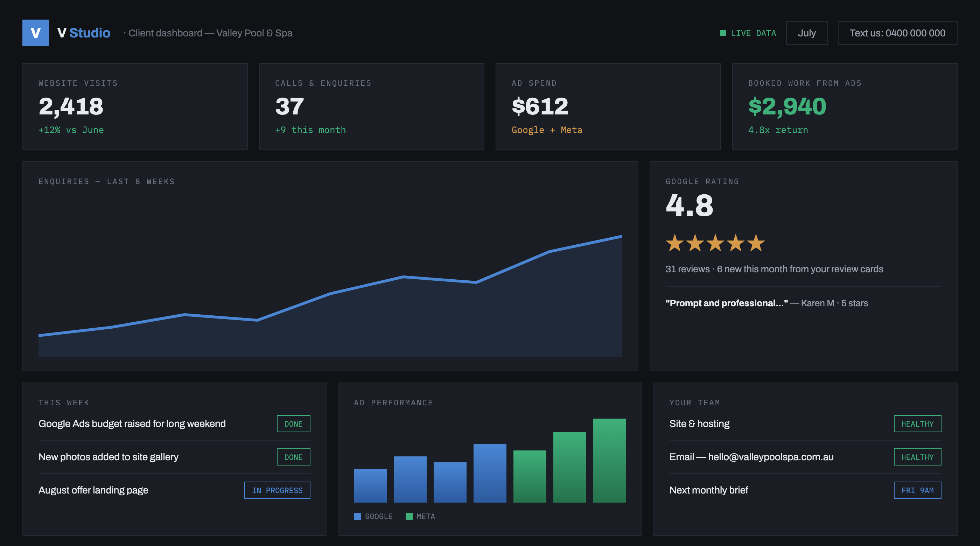
Task: Click the 31 reviews summary line
Action: click(x=774, y=269)
